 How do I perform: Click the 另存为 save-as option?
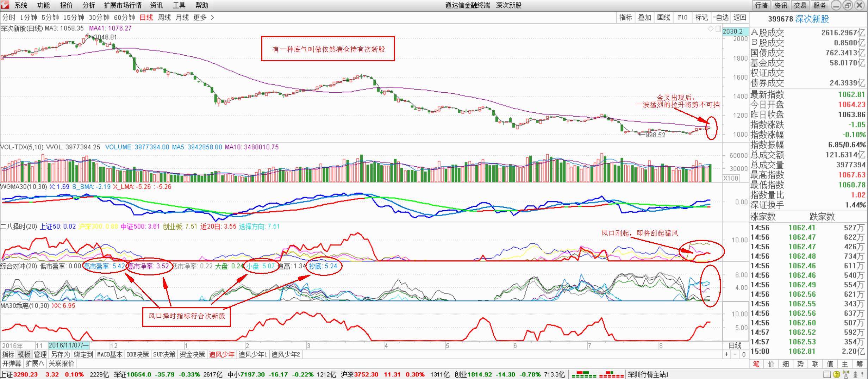click(60, 354)
